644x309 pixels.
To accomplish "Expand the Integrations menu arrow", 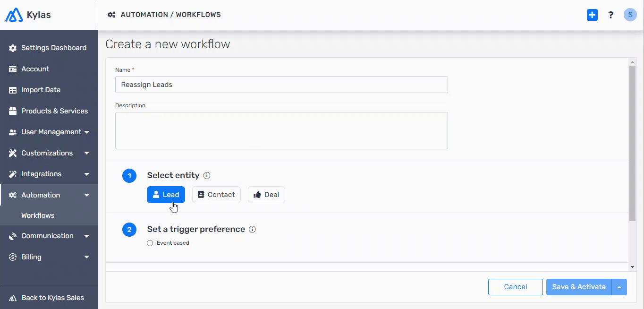I will pyautogui.click(x=87, y=174).
